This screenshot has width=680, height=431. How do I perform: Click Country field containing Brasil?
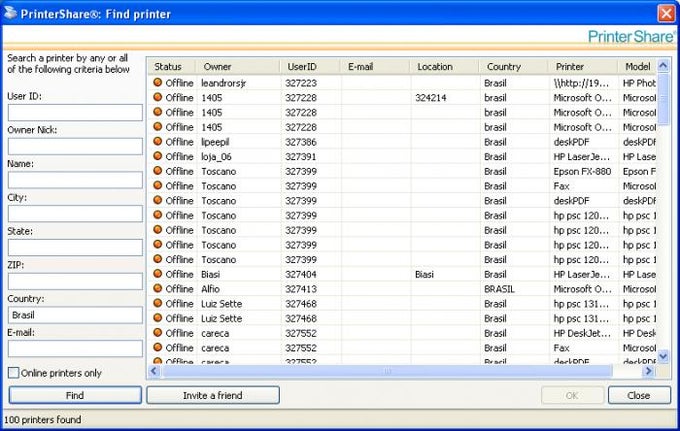(75, 315)
